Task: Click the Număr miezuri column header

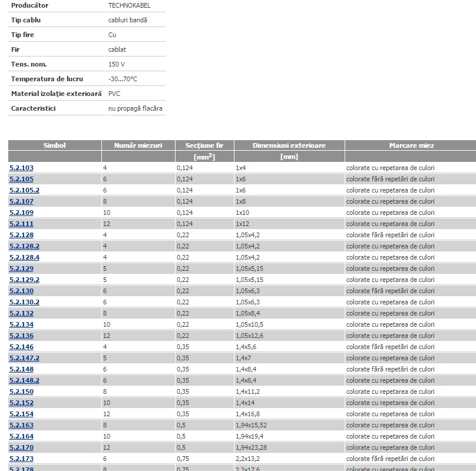Action: [x=138, y=145]
